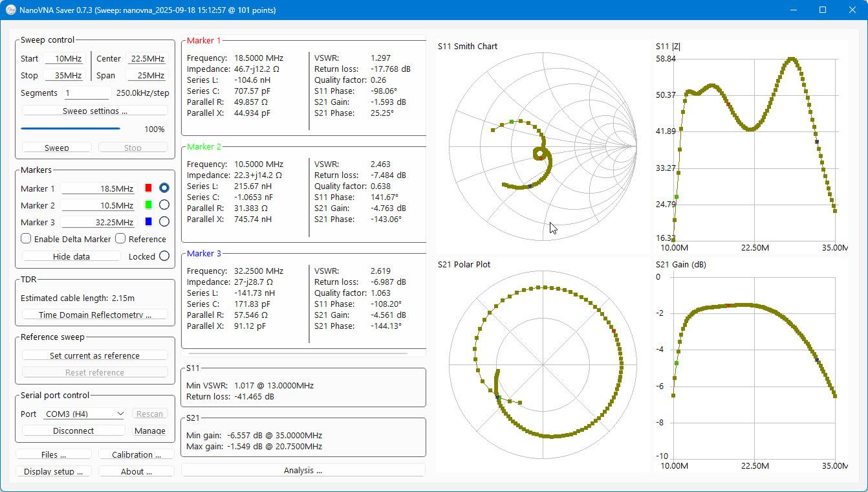Open Sweep settings

[x=95, y=111]
